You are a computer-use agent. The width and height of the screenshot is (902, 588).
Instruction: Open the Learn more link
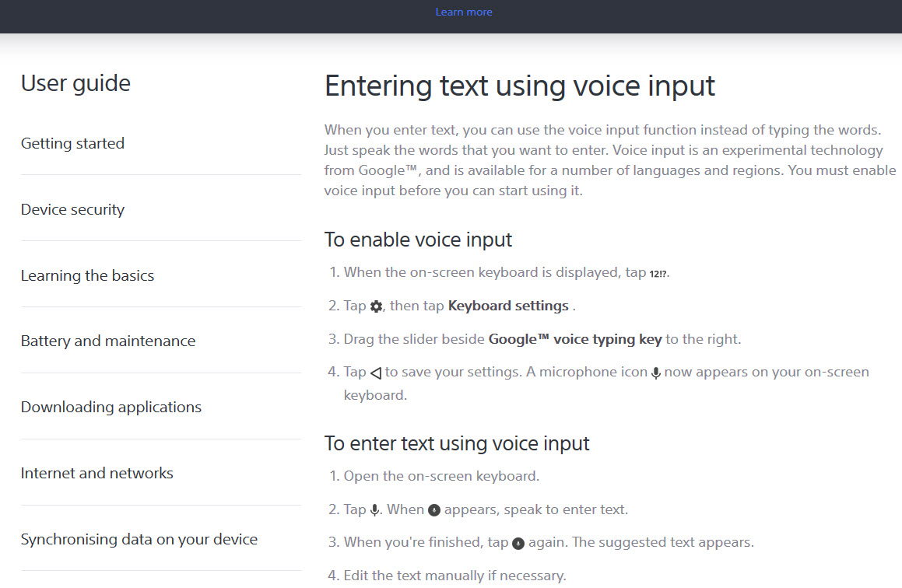click(x=464, y=12)
